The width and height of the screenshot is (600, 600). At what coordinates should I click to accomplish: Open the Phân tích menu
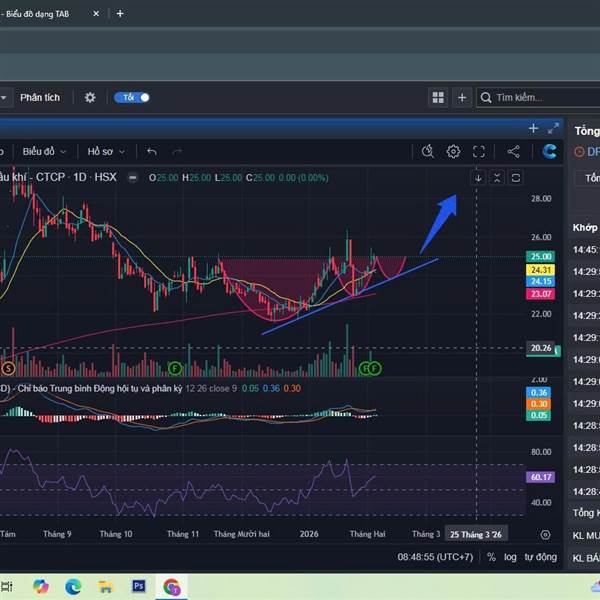40,97
